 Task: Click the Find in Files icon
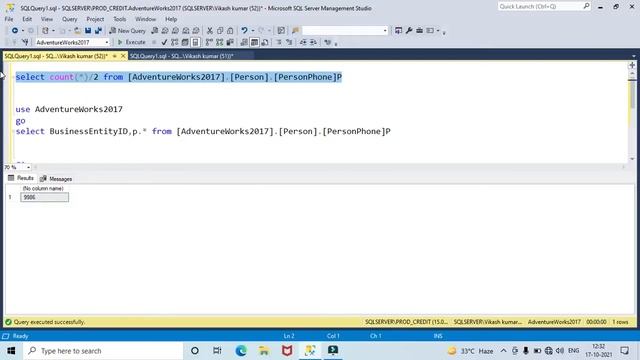[296, 31]
